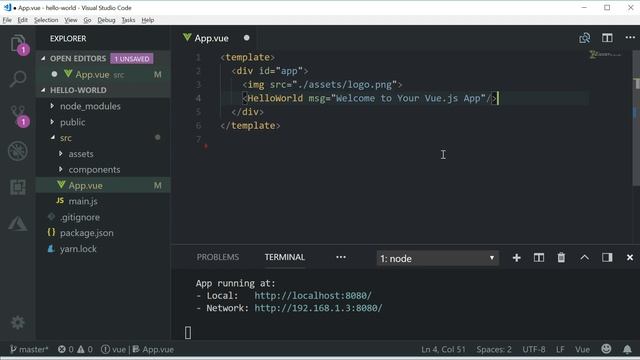
Task: Change indentation via Spaces: 2
Action: (x=494, y=349)
